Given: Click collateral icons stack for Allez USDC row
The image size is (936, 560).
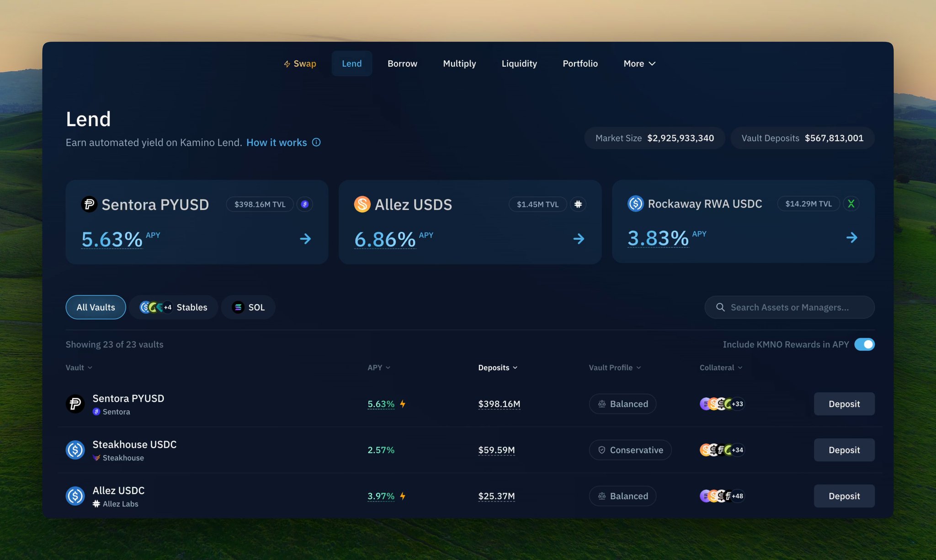Looking at the screenshot, I should pyautogui.click(x=722, y=496).
